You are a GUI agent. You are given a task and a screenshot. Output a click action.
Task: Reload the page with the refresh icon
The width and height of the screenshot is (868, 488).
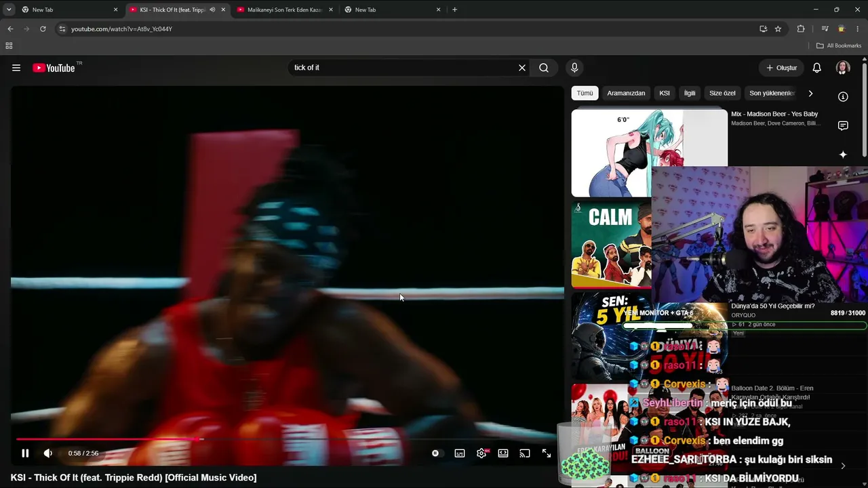(x=43, y=29)
